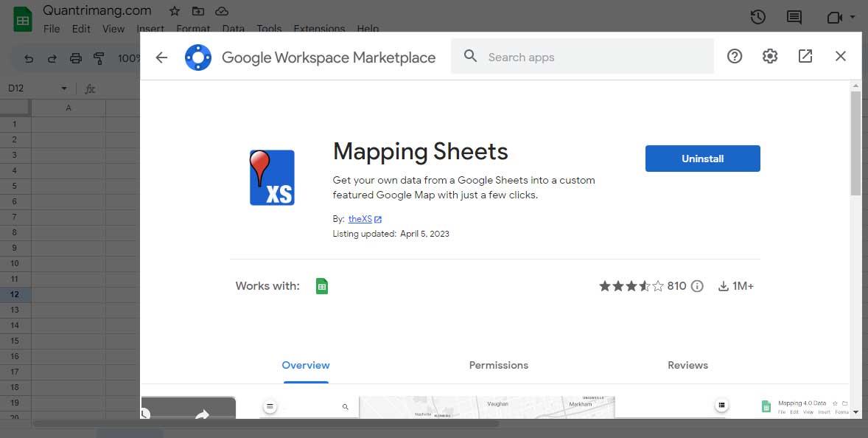Click the download count icon near 1M+
The width and height of the screenshot is (868, 438).
click(723, 286)
